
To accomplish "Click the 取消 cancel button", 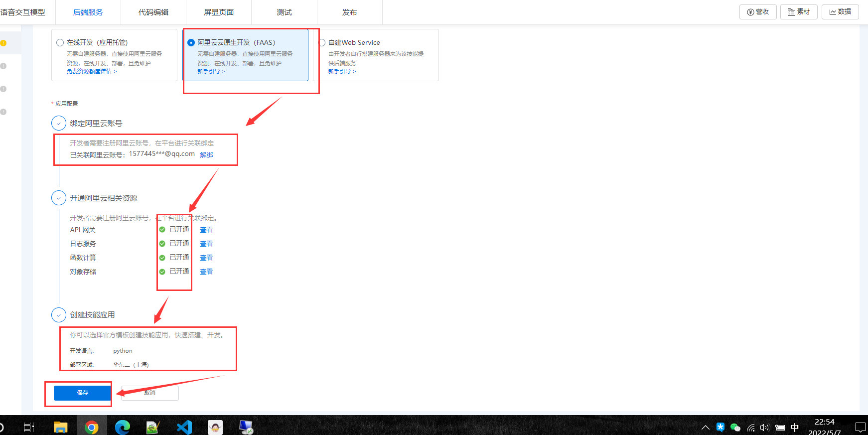I will [x=150, y=393].
